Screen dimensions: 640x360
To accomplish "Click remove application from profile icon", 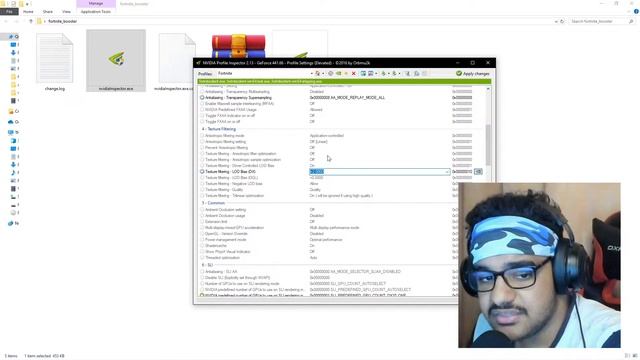I will (x=371, y=73).
